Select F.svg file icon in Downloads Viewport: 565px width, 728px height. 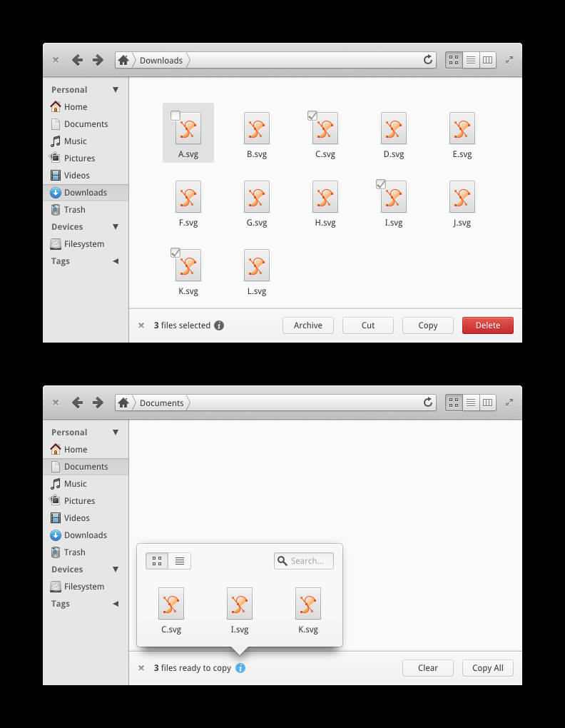tap(188, 197)
